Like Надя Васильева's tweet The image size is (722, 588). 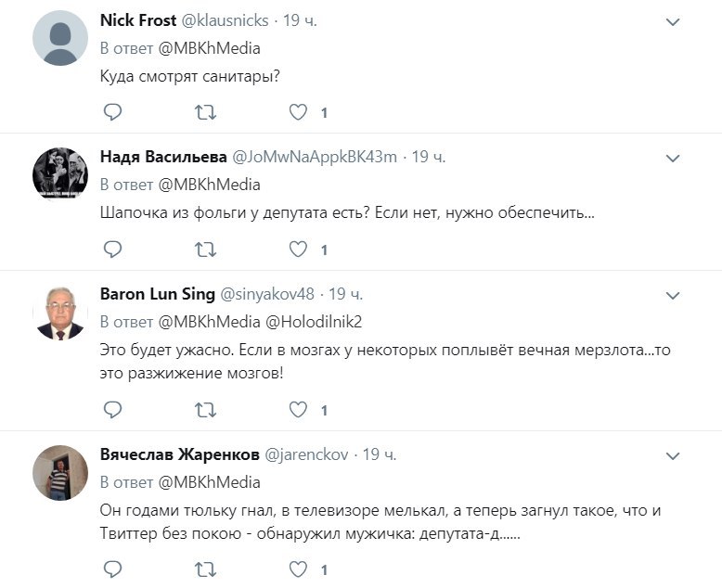point(298,249)
